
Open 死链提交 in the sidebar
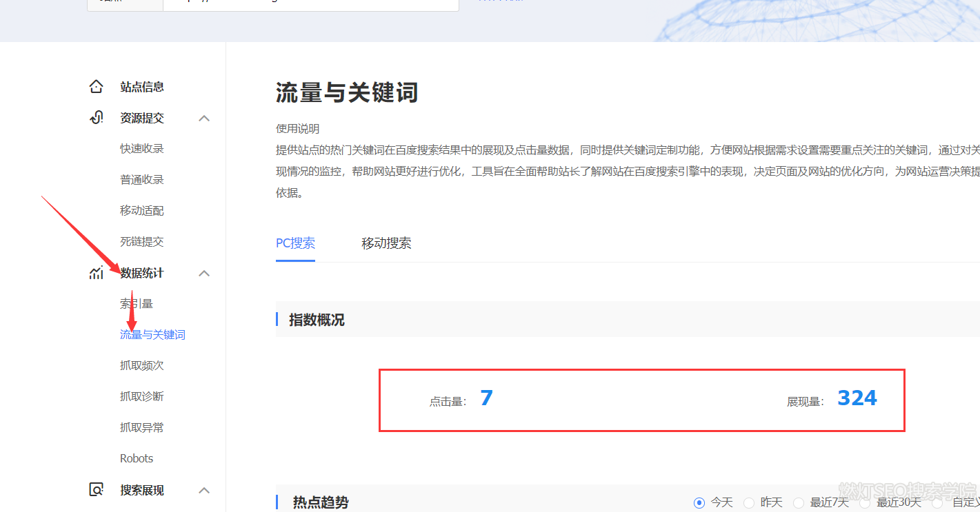tap(142, 242)
